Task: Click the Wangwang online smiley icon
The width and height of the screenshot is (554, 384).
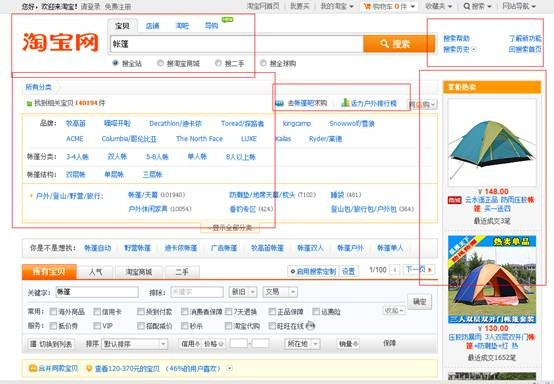Action: click(x=310, y=326)
